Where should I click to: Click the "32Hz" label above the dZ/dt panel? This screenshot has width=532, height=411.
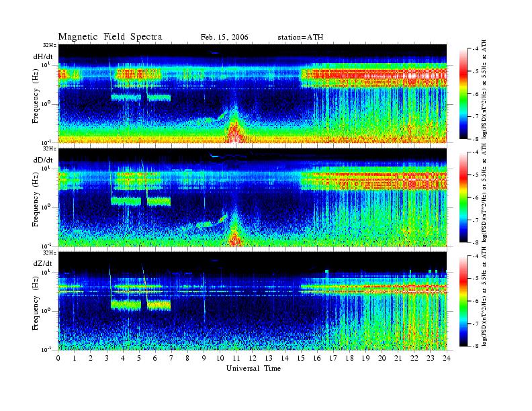point(50,253)
